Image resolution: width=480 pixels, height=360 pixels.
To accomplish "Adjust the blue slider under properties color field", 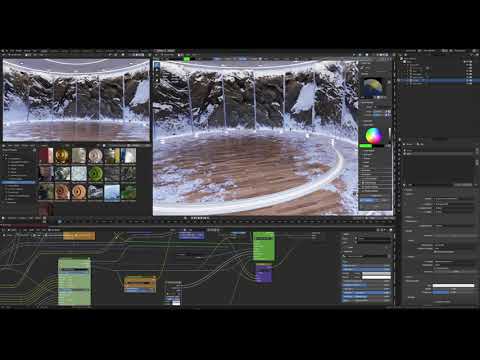I will 441,292.
